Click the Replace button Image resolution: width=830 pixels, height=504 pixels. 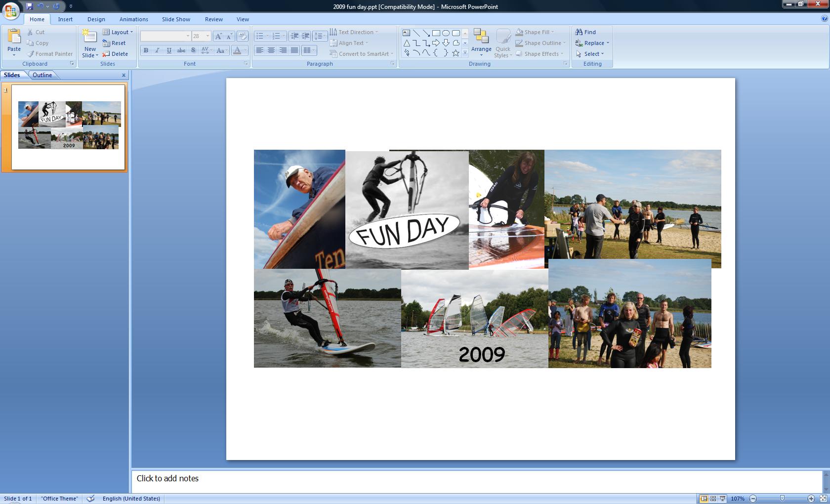593,43
